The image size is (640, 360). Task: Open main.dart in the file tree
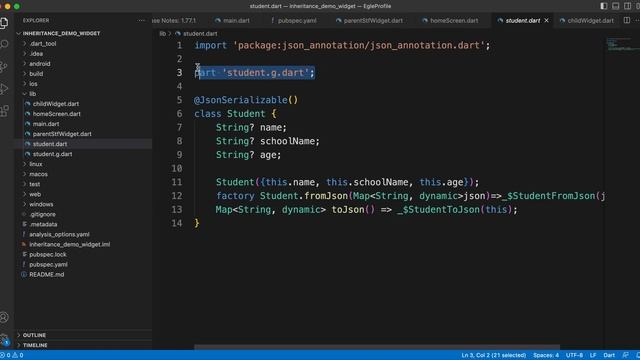pyautogui.click(x=46, y=124)
